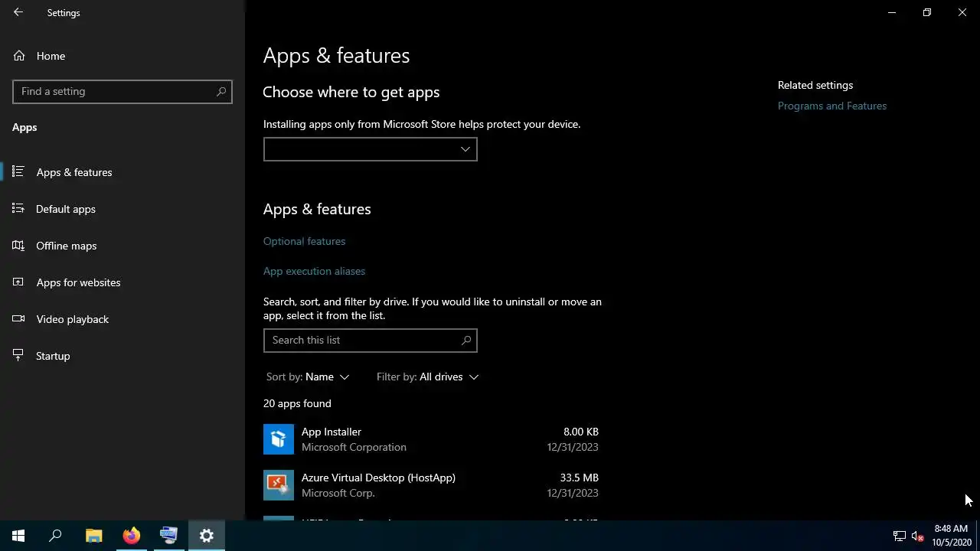980x551 pixels.
Task: Click the Home house icon
Action: pyautogui.click(x=19, y=56)
